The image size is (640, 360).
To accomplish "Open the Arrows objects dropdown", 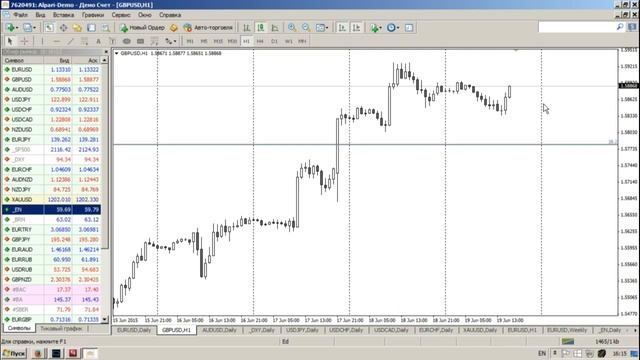I will [171, 41].
